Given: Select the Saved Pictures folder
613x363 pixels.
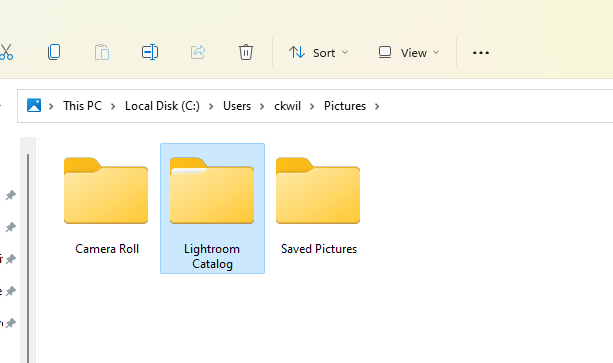Looking at the screenshot, I should tap(319, 206).
